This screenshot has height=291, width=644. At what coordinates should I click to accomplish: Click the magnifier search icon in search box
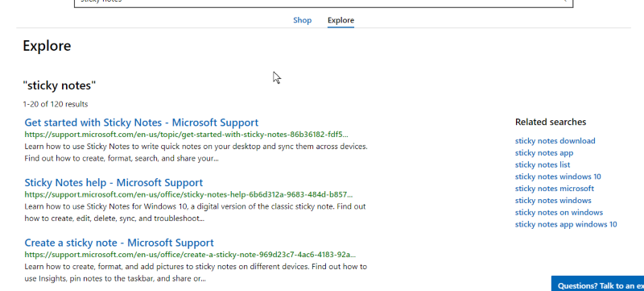pos(564,2)
